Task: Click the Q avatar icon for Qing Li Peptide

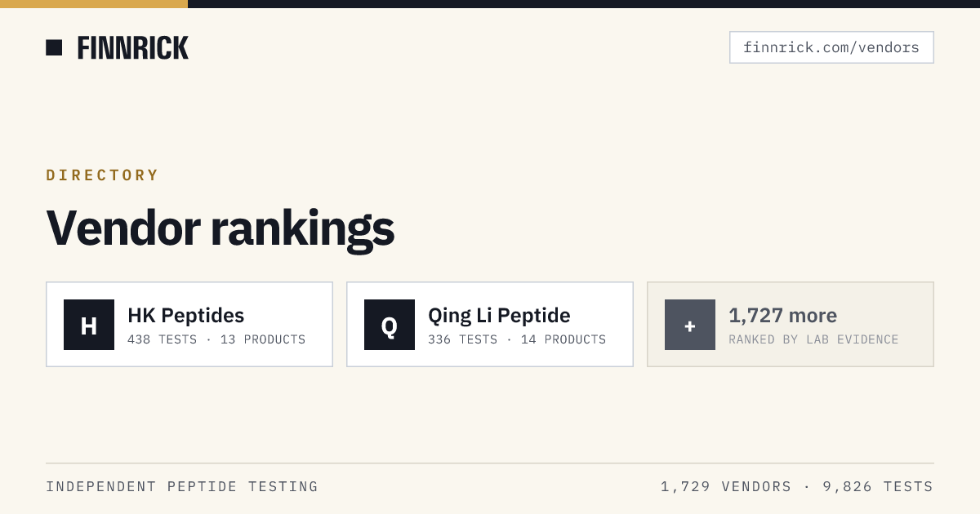Action: [390, 325]
